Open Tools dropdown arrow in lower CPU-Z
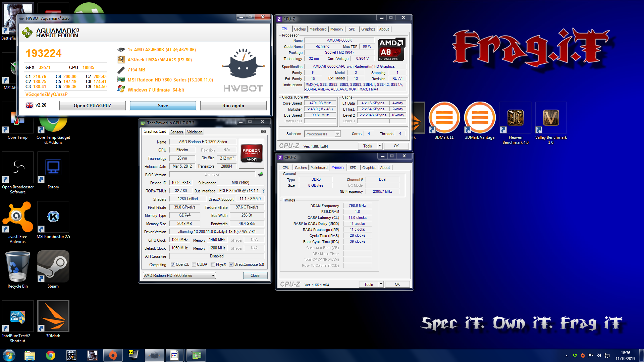The width and height of the screenshot is (644, 362). 381,284
